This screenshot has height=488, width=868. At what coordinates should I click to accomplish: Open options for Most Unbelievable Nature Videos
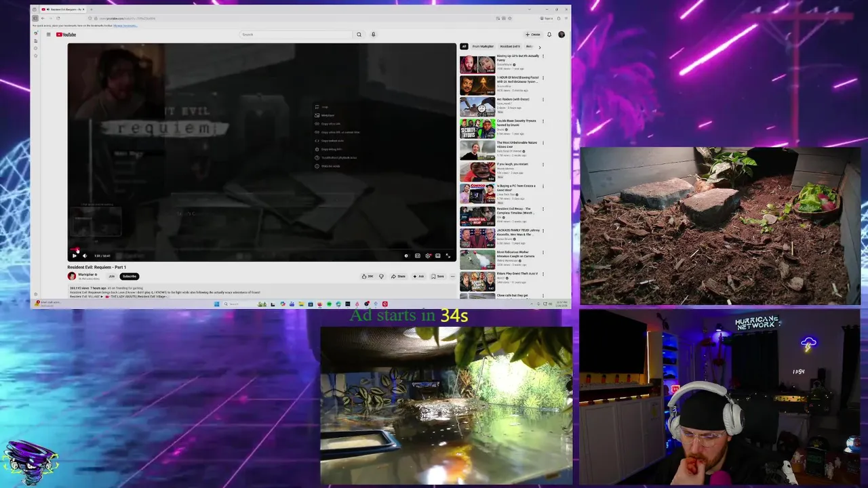543,143
